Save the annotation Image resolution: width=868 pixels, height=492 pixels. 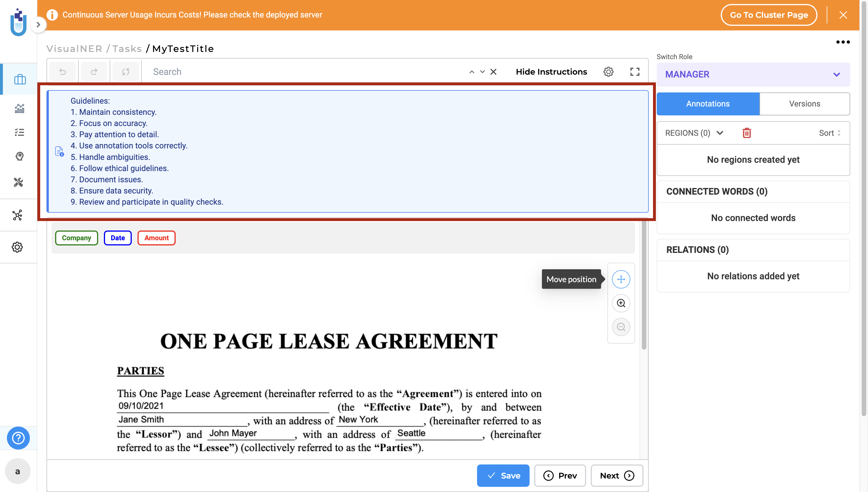[x=503, y=475]
